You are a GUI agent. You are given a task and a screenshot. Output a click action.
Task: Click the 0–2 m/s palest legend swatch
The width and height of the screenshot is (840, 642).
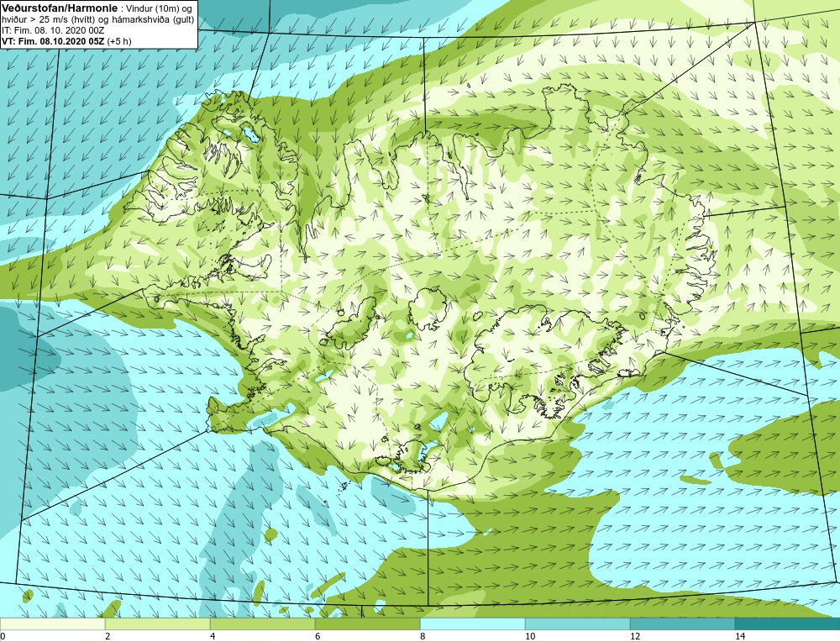pos(52,624)
